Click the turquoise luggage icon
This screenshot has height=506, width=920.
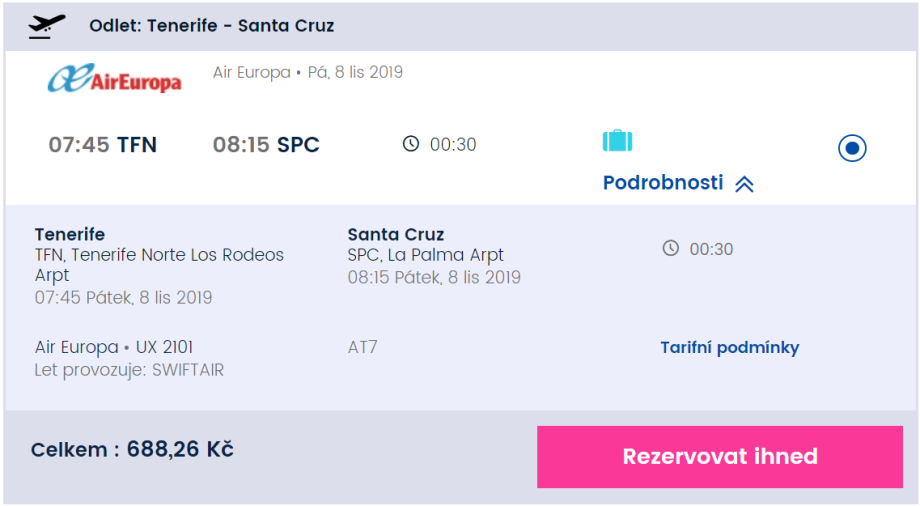[x=618, y=141]
